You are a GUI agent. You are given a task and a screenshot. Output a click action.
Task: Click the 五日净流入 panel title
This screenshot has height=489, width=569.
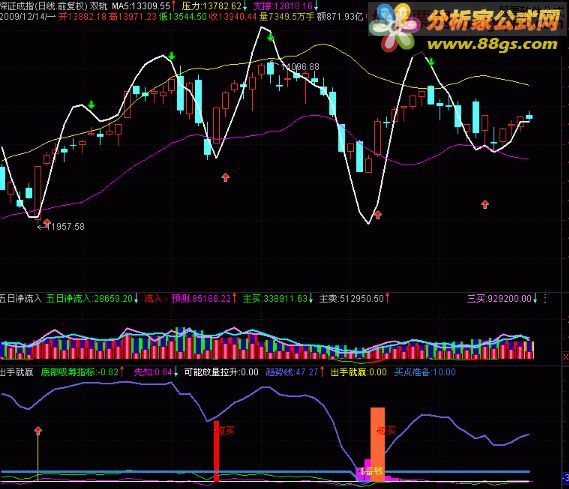(x=21, y=299)
